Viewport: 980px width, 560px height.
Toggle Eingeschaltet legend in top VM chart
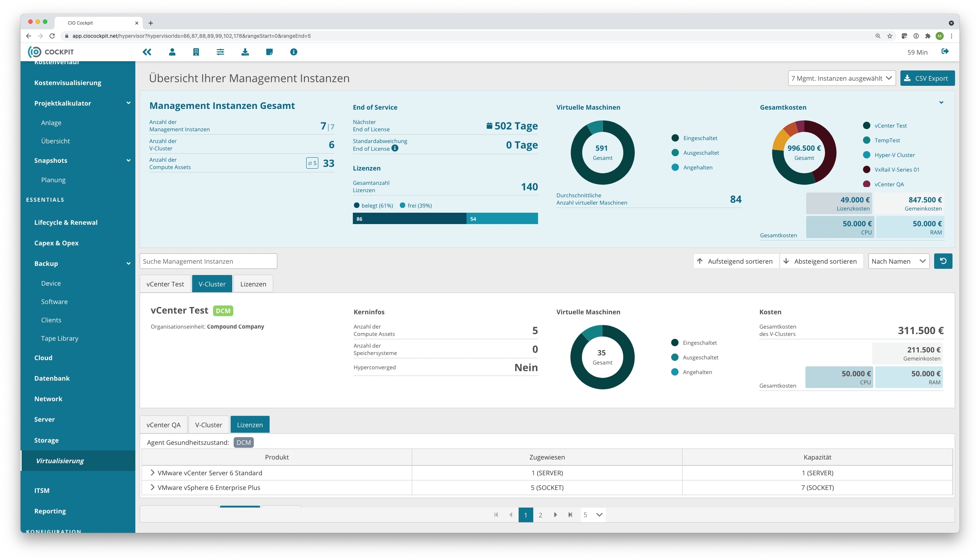[695, 138]
